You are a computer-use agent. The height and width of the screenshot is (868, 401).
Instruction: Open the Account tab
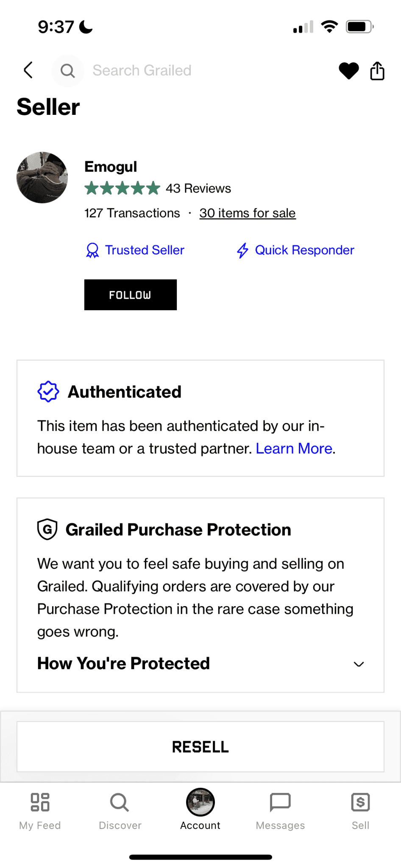(x=200, y=810)
